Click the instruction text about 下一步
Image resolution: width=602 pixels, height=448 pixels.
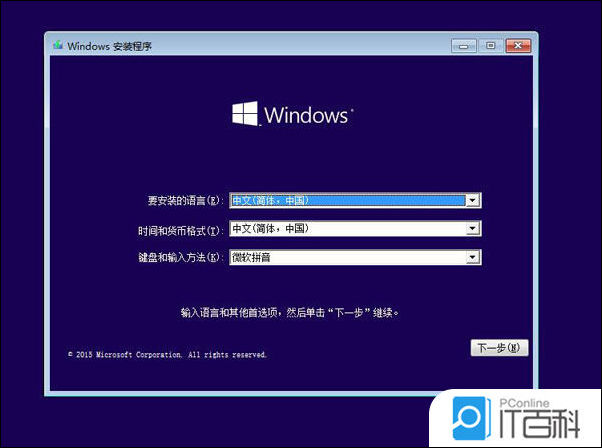289,312
